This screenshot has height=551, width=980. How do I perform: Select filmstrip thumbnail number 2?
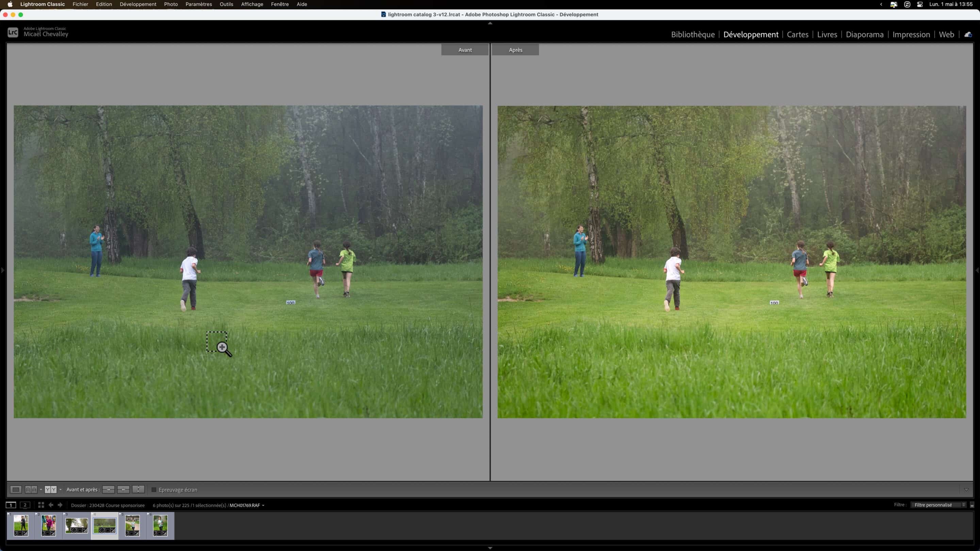click(49, 525)
